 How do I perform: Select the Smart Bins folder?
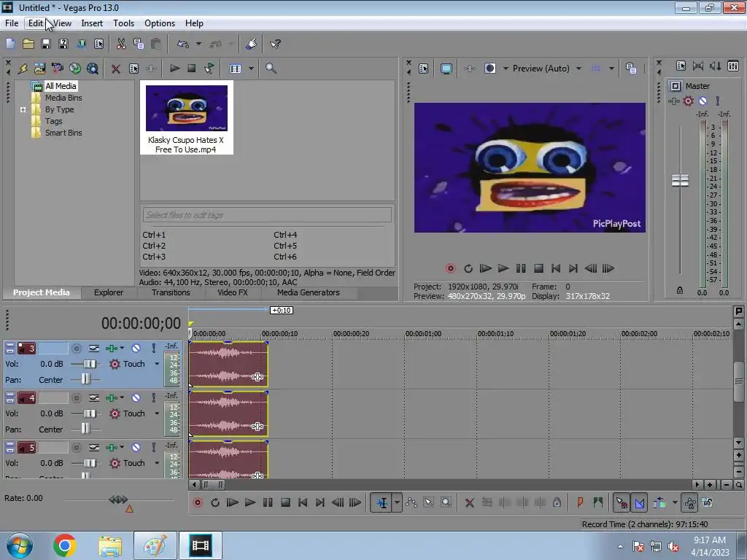tap(63, 133)
